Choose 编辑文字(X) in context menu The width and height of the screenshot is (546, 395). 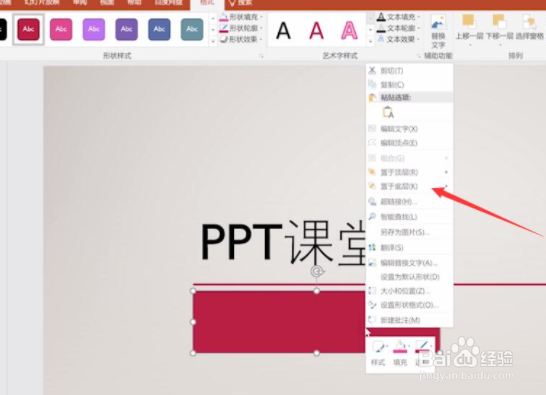[x=410, y=129]
